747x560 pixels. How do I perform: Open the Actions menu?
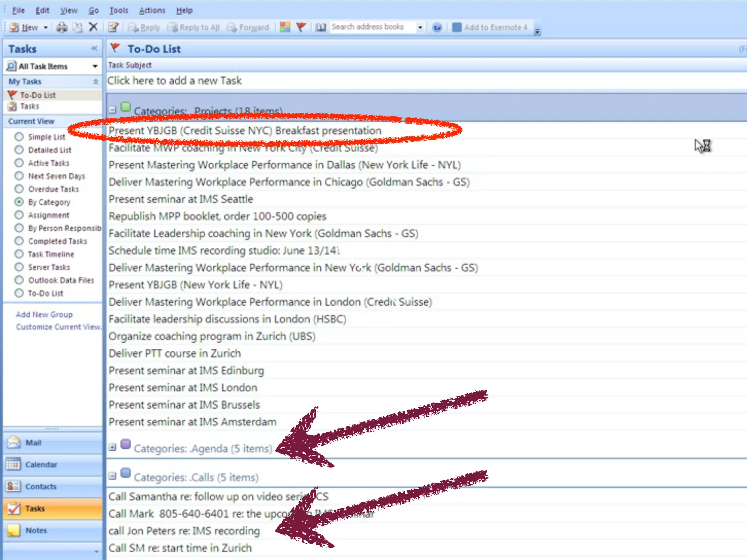pyautogui.click(x=152, y=10)
